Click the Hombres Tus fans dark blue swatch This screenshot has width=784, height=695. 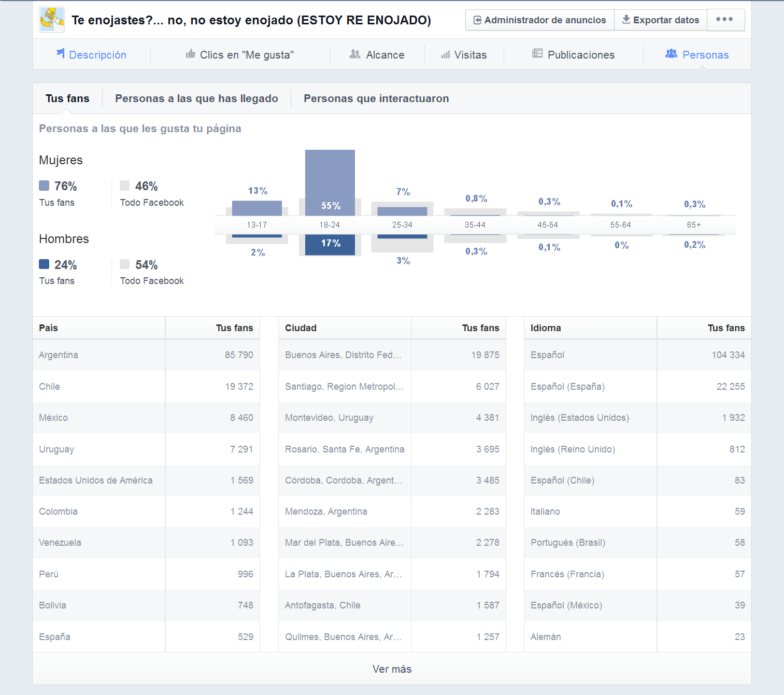pos(44,264)
